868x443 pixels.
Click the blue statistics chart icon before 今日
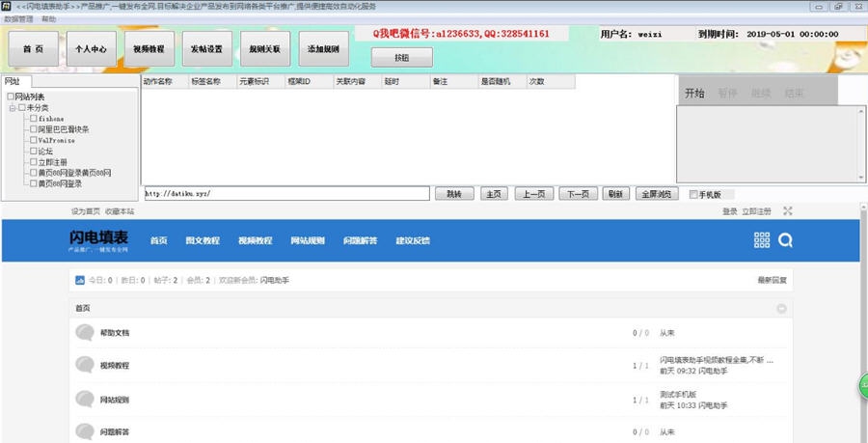80,280
